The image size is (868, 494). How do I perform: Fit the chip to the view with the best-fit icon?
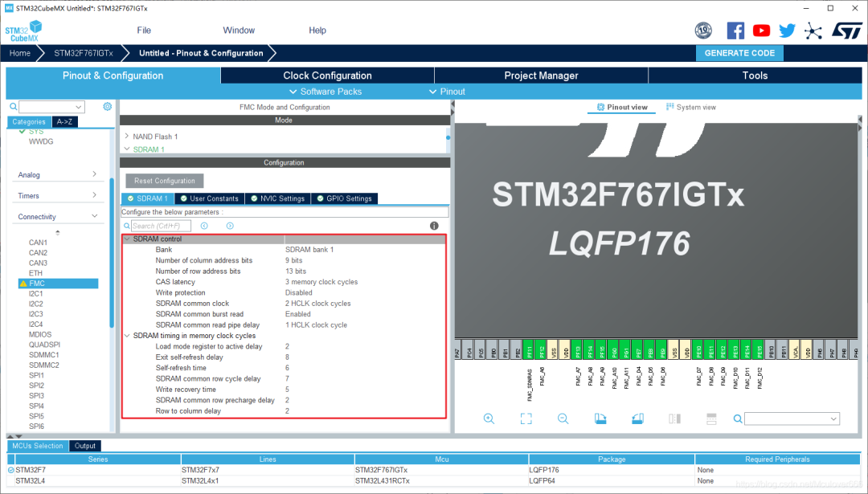coord(526,418)
